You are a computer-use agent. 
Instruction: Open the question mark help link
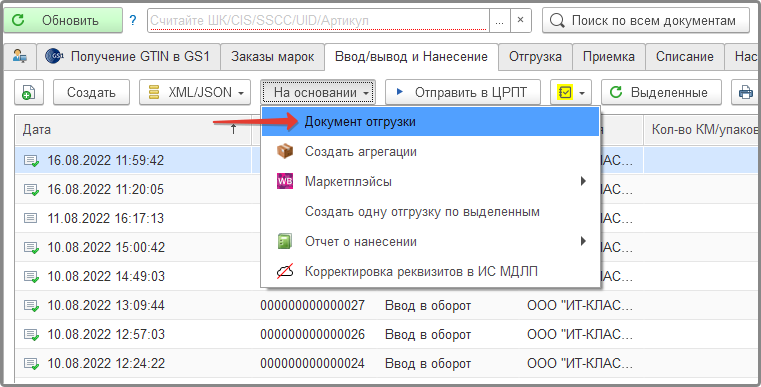pyautogui.click(x=133, y=20)
